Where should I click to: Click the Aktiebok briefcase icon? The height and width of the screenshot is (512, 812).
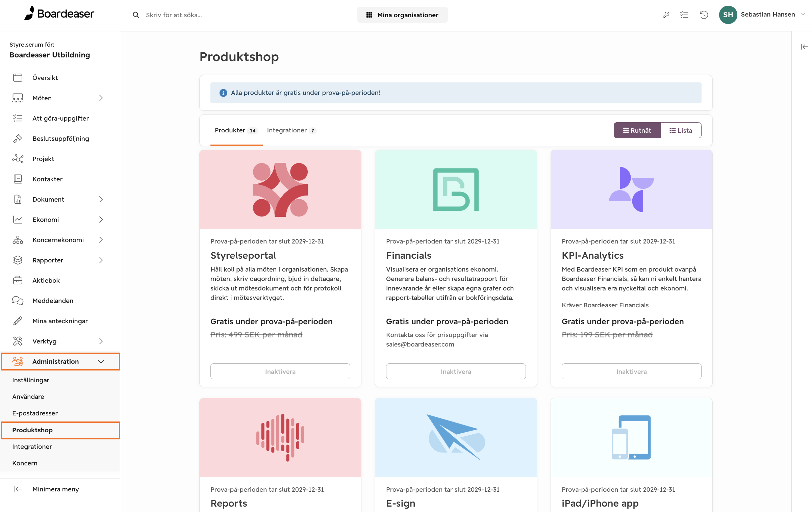click(18, 280)
